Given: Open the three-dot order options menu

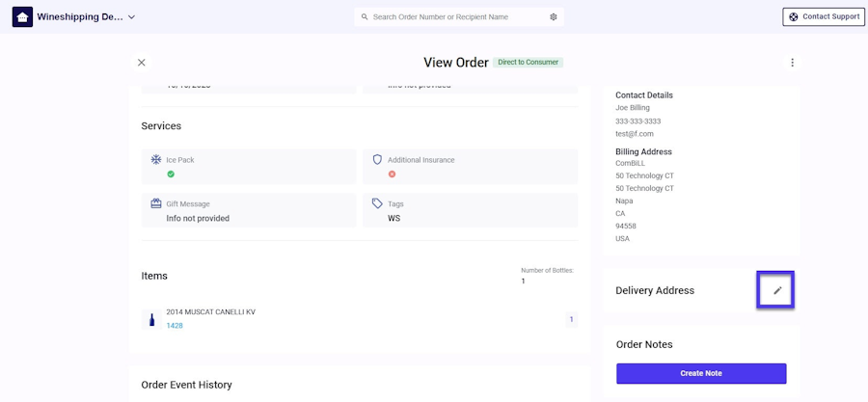Looking at the screenshot, I should [793, 63].
